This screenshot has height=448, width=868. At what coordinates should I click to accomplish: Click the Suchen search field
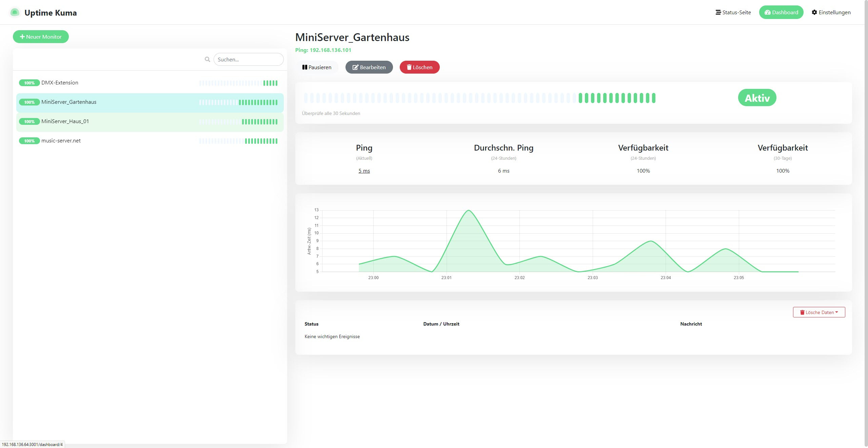click(248, 59)
